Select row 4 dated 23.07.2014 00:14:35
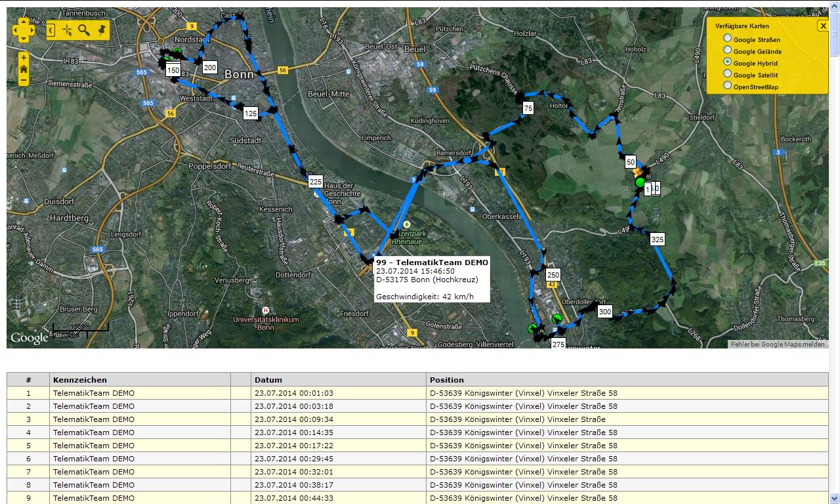 coord(417,432)
